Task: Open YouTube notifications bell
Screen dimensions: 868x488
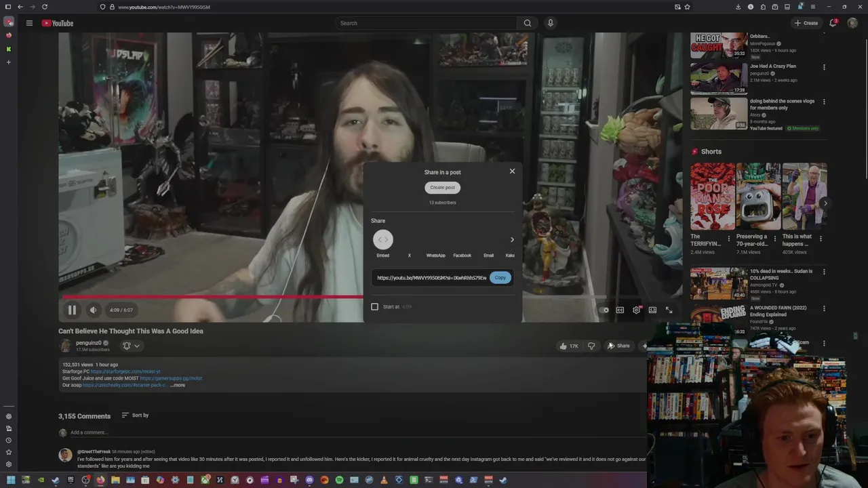Action: click(833, 23)
